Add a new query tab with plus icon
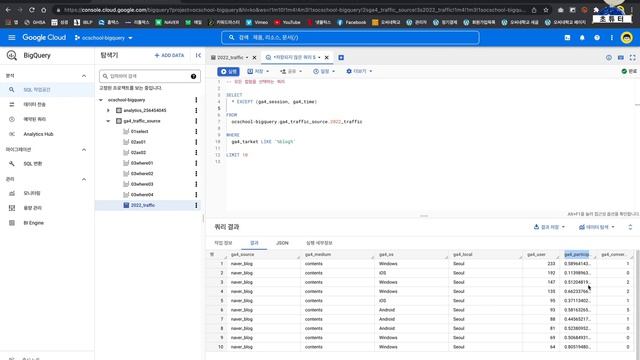This screenshot has width=640, height=360. (341, 58)
